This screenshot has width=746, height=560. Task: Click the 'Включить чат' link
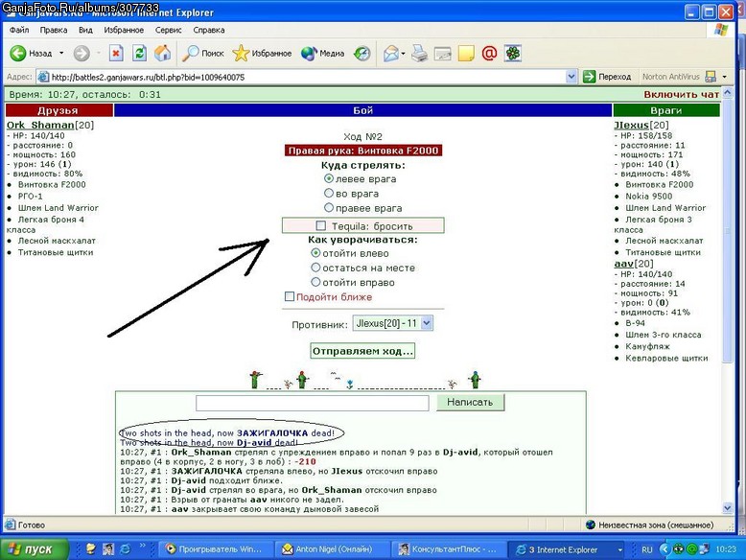tap(681, 94)
